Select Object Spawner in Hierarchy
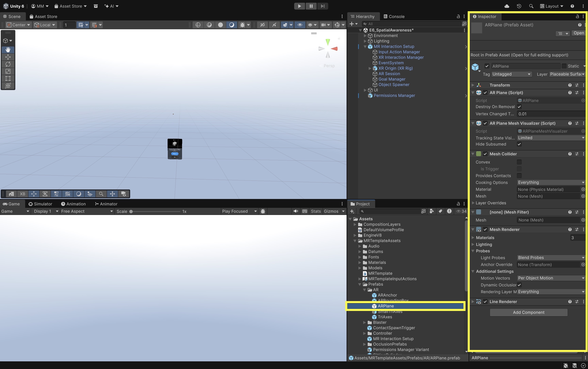The height and width of the screenshot is (369, 588). (x=394, y=85)
